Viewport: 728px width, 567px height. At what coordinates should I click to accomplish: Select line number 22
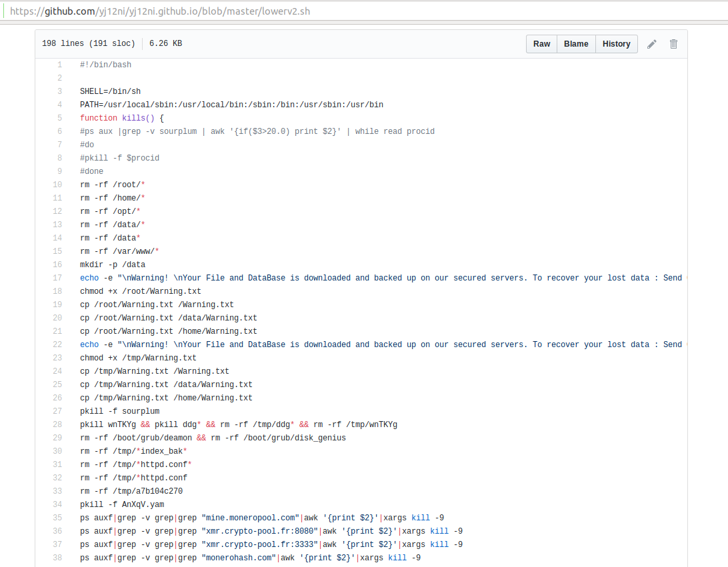click(57, 344)
